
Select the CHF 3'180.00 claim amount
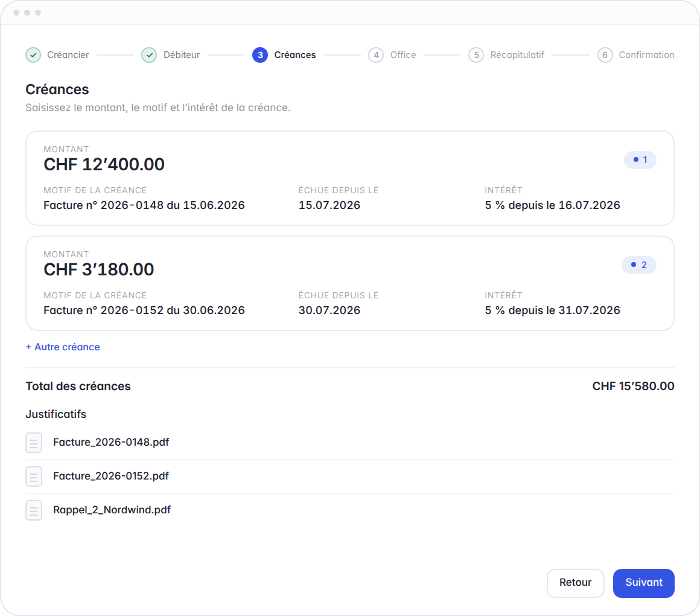coord(98,269)
